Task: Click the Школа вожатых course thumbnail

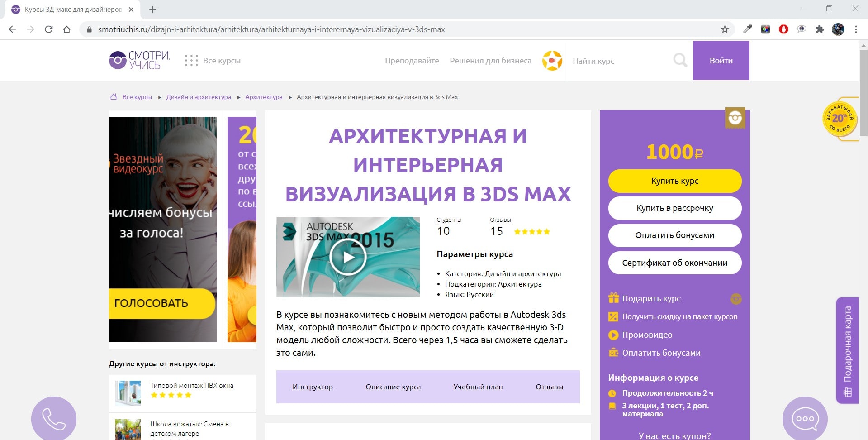Action: click(128, 430)
